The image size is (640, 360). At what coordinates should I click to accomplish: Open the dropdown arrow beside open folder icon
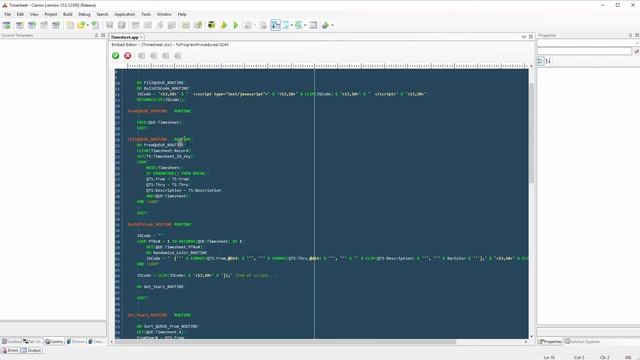click(x=88, y=25)
